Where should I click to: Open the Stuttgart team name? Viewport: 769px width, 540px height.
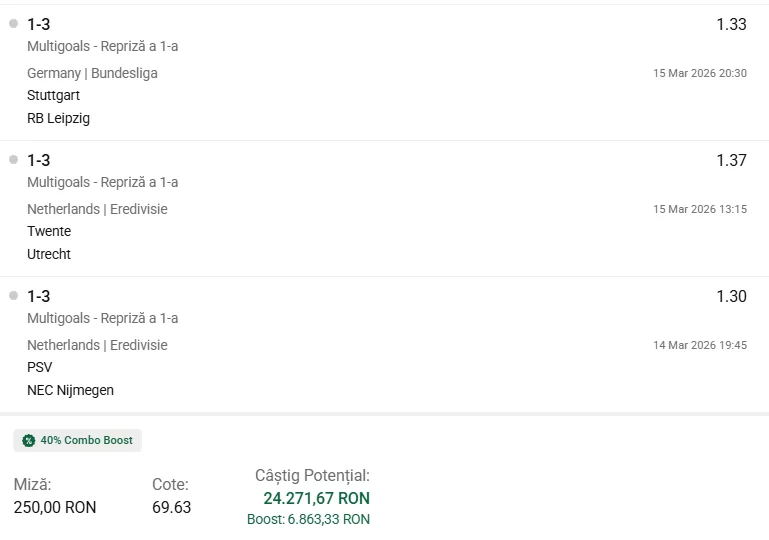point(53,96)
